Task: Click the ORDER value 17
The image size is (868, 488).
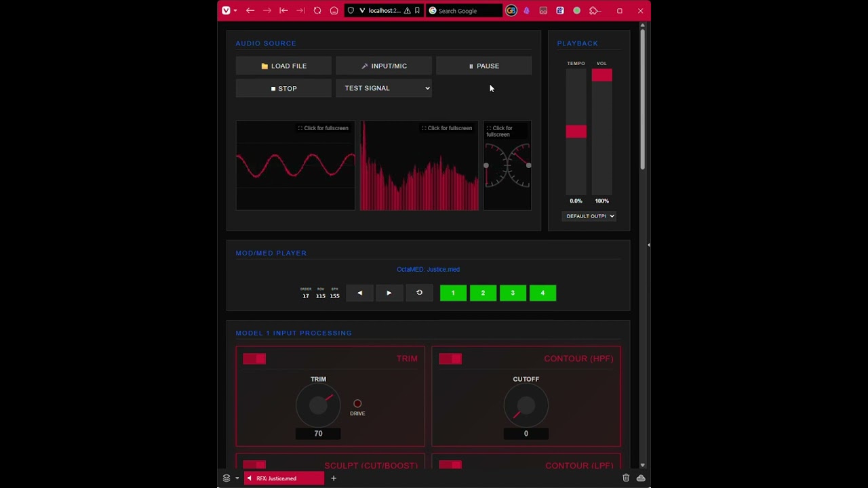Action: (x=306, y=296)
